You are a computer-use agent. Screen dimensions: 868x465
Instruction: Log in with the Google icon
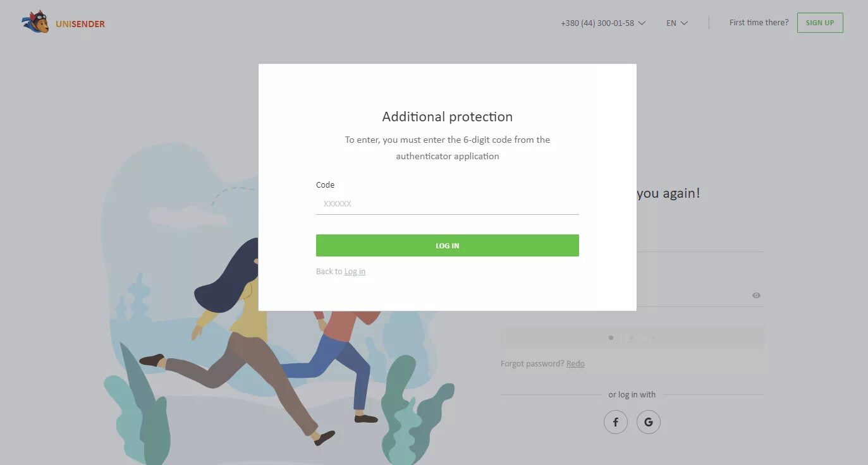pos(649,422)
